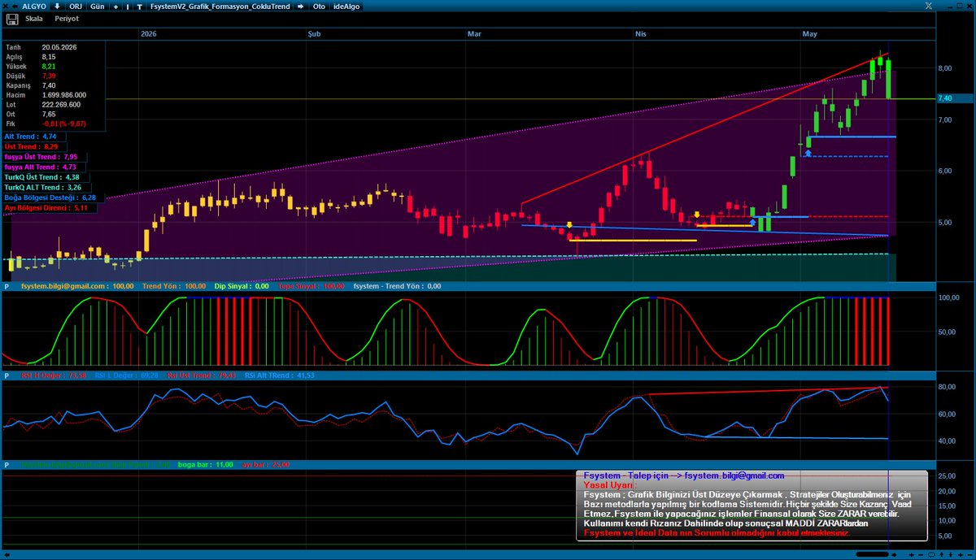976x560 pixels.
Task: Click the Kapanış 7,40 row in data box
Action: tap(31, 85)
